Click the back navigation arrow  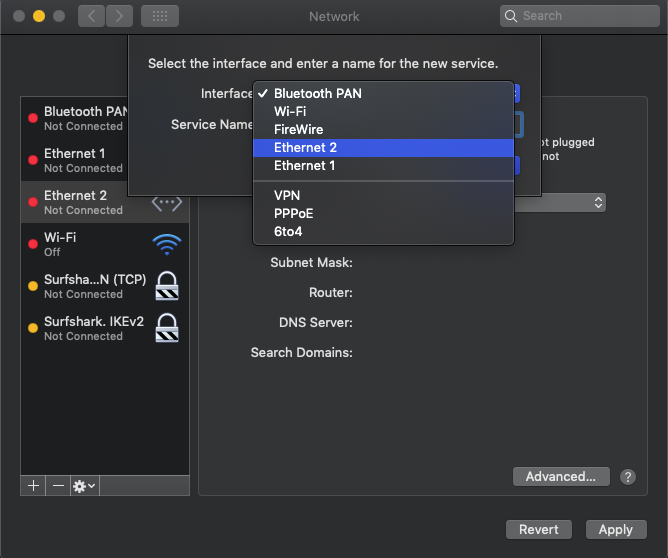tap(92, 16)
